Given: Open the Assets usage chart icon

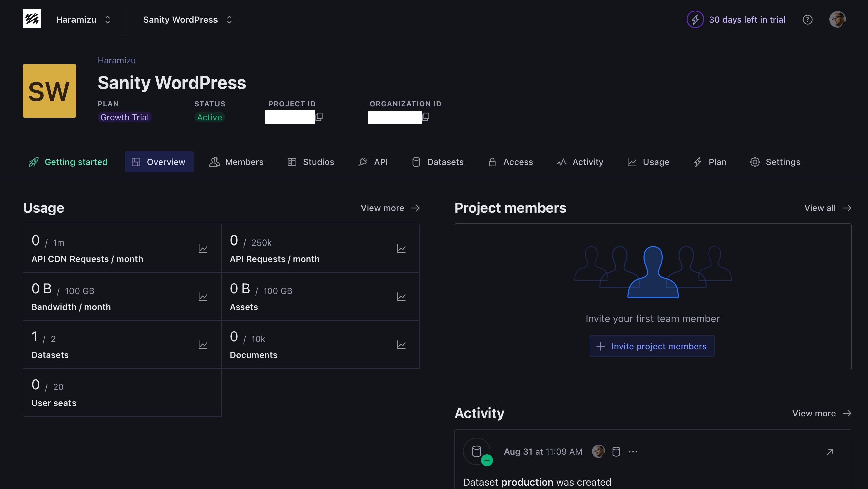Looking at the screenshot, I should coord(401,297).
